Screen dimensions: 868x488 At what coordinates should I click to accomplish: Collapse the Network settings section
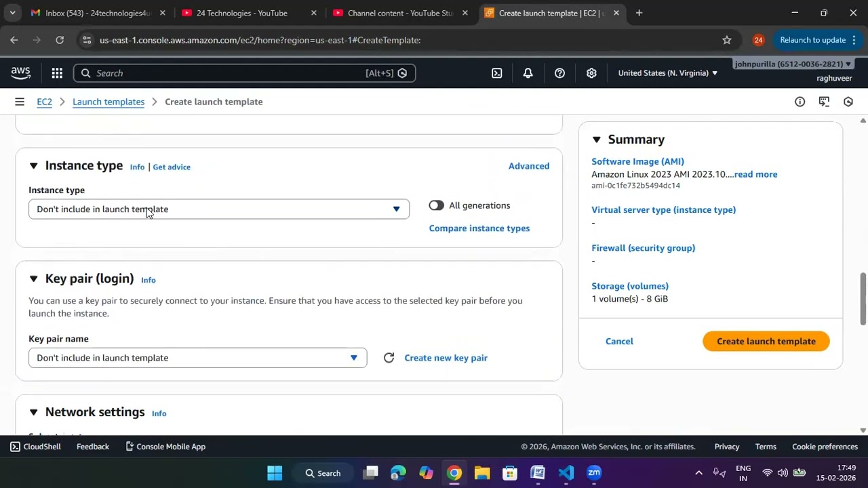[33, 412]
